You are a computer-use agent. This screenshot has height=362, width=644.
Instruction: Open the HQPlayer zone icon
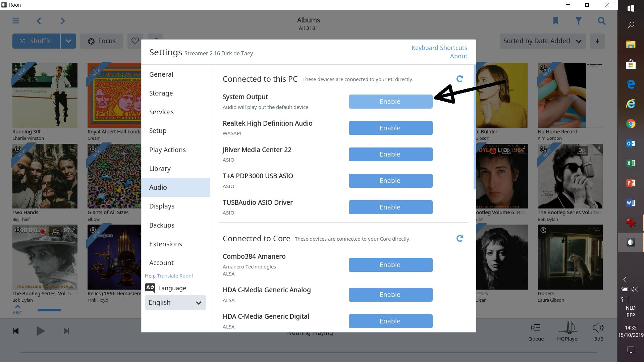(x=568, y=331)
